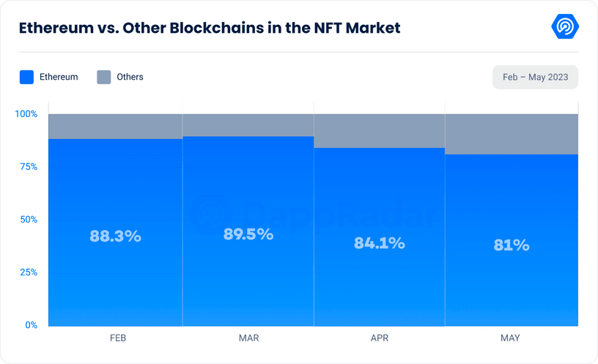The height and width of the screenshot is (364, 598).
Task: Toggle the Others legend label
Action: click(130, 77)
